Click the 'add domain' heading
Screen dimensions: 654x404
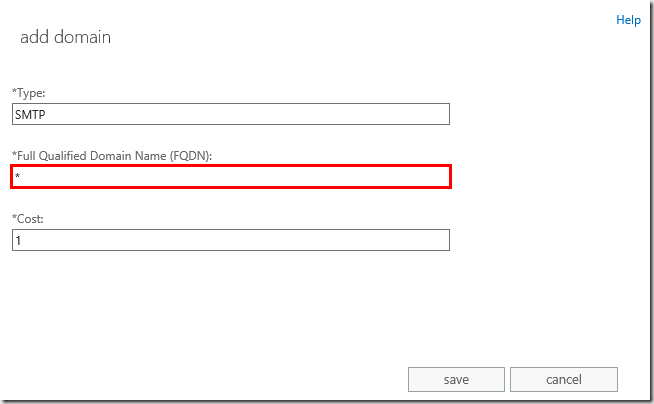coord(65,38)
